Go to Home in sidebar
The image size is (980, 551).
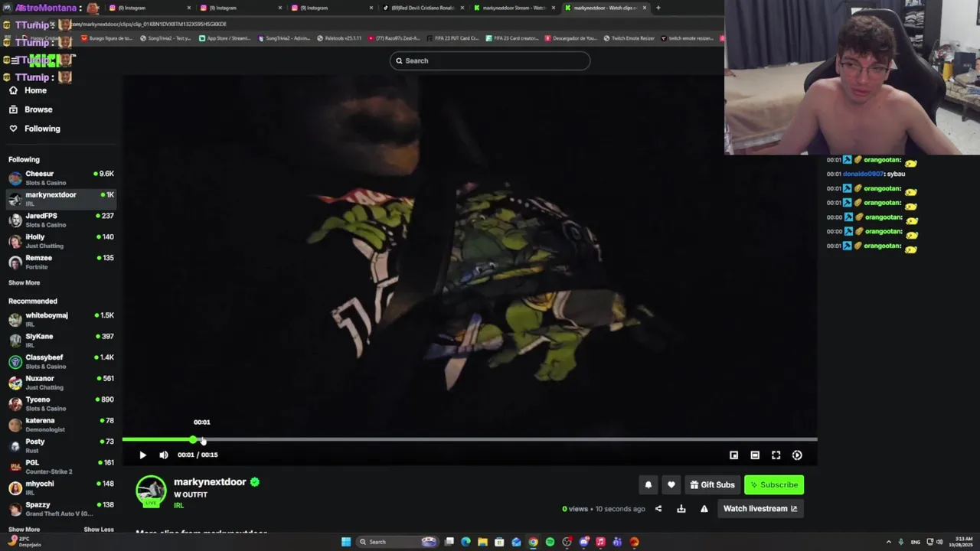tap(35, 90)
